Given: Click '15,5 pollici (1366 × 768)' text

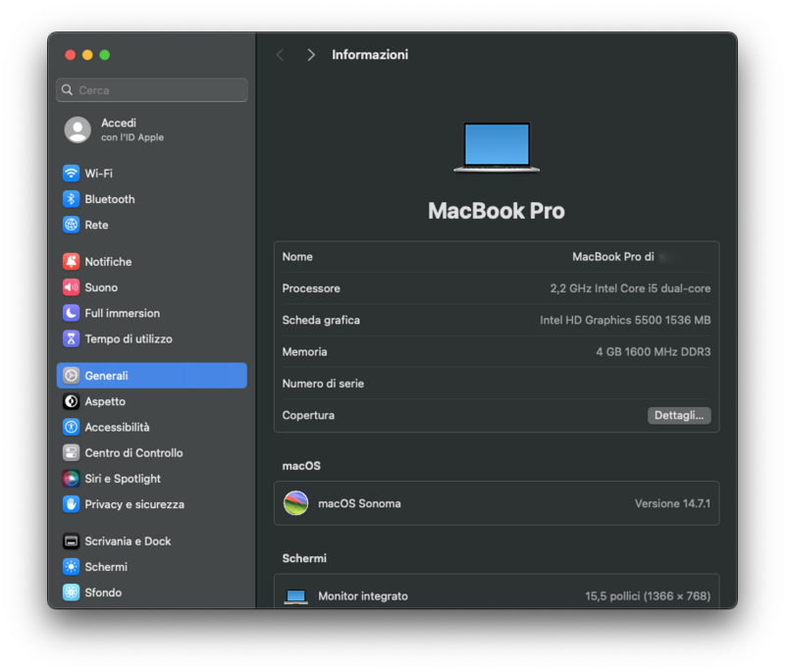Looking at the screenshot, I should click(648, 595).
